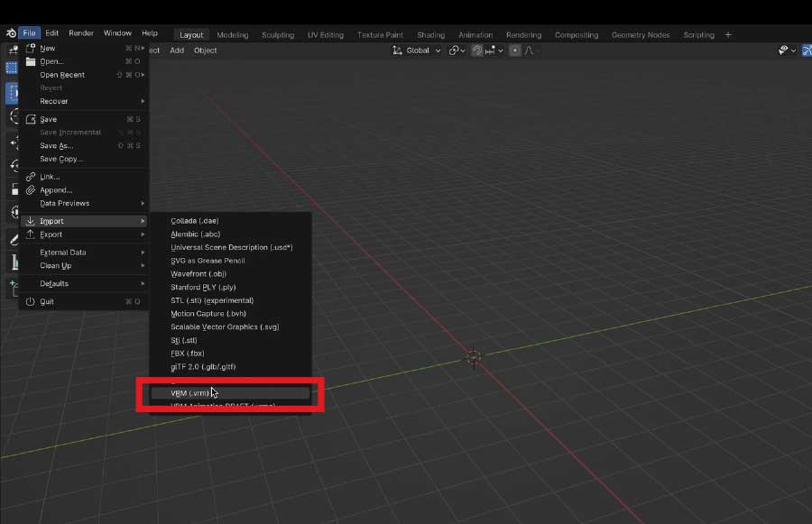The height and width of the screenshot is (524, 812).
Task: Expand the Defaults submenu
Action: pos(83,283)
